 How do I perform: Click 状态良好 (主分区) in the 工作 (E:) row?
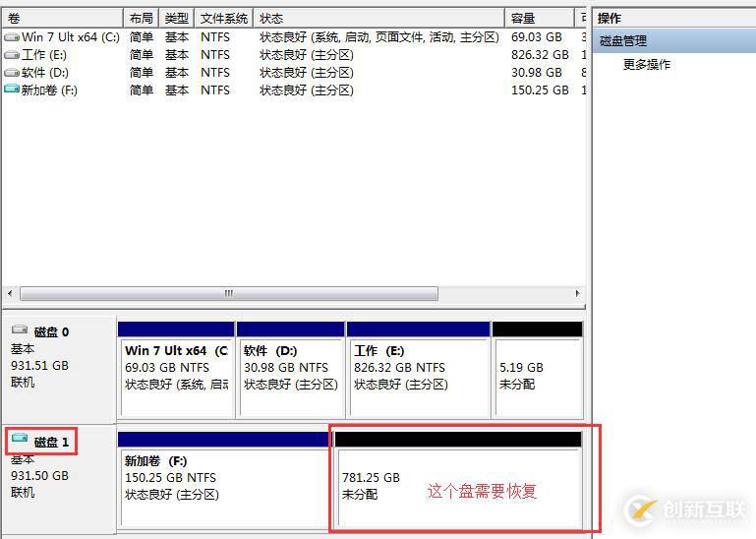point(306,55)
